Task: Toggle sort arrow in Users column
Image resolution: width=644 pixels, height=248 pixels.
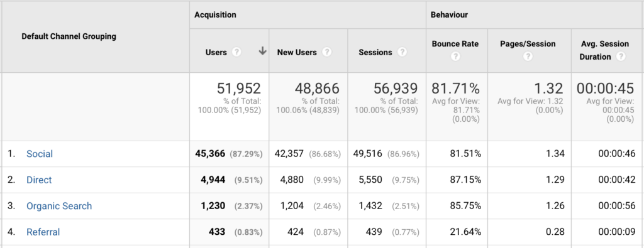Action: click(263, 51)
